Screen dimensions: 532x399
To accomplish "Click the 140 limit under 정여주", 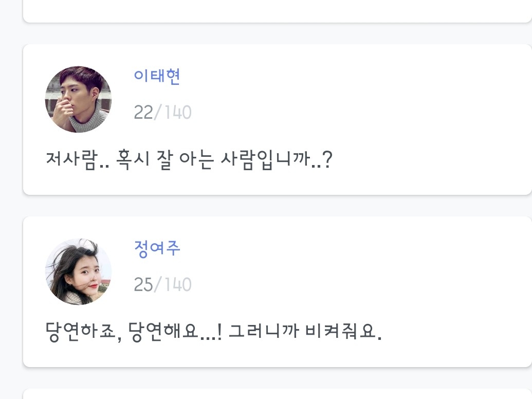I will [x=177, y=284].
